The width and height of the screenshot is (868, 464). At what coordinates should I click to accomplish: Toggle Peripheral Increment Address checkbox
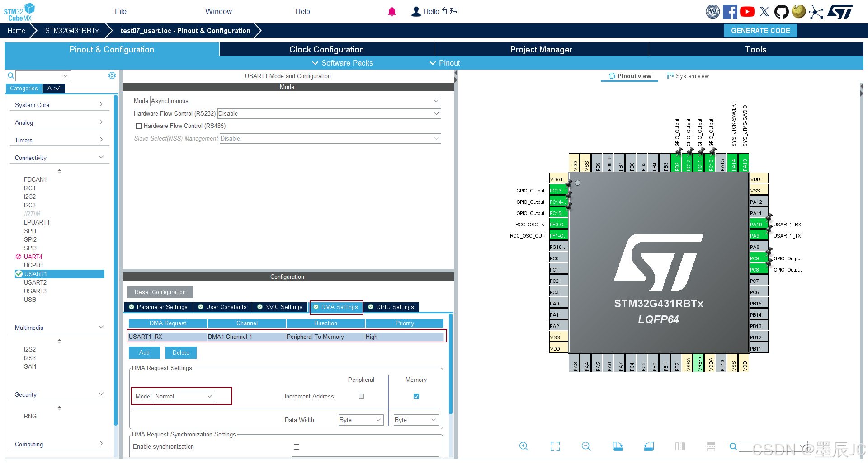(x=361, y=396)
